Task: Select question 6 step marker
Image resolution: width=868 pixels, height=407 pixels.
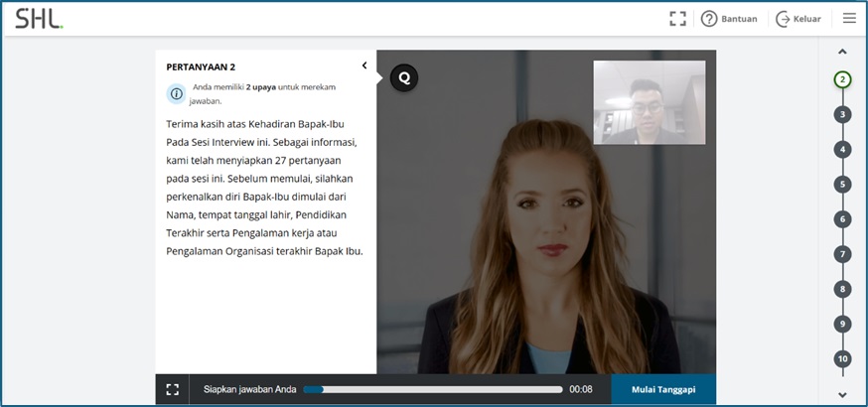Action: pos(842,219)
